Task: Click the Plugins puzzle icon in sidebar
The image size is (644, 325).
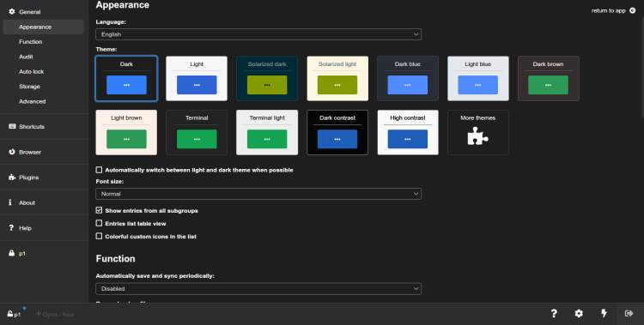Action: (11, 178)
